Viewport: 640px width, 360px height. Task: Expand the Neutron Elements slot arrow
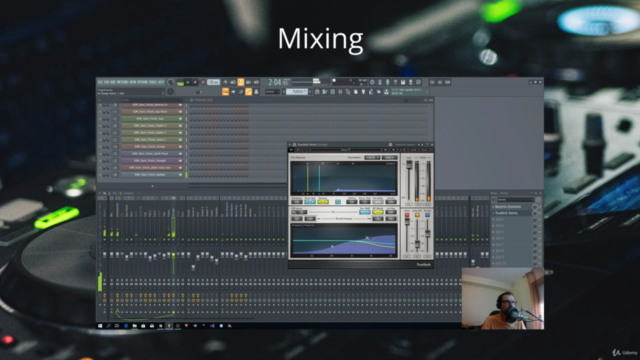(493, 207)
